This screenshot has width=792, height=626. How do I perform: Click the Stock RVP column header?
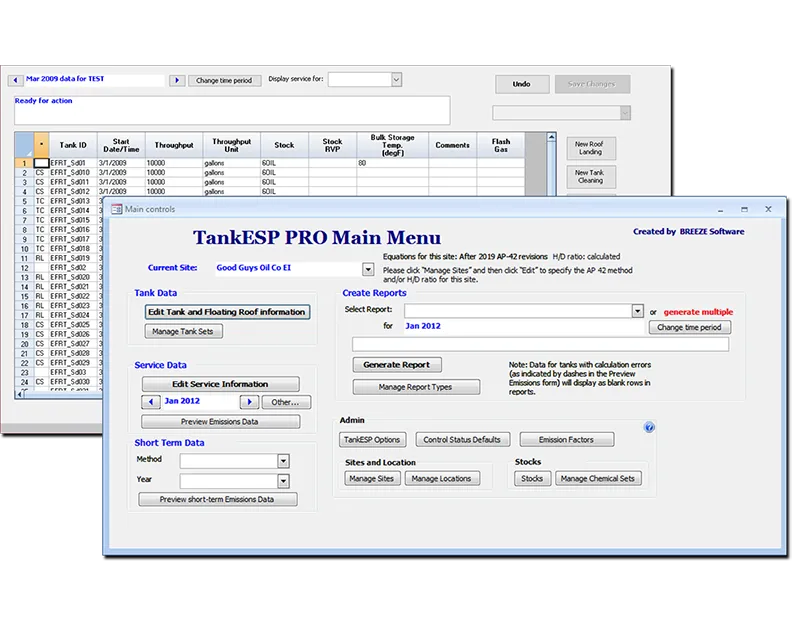coord(332,146)
